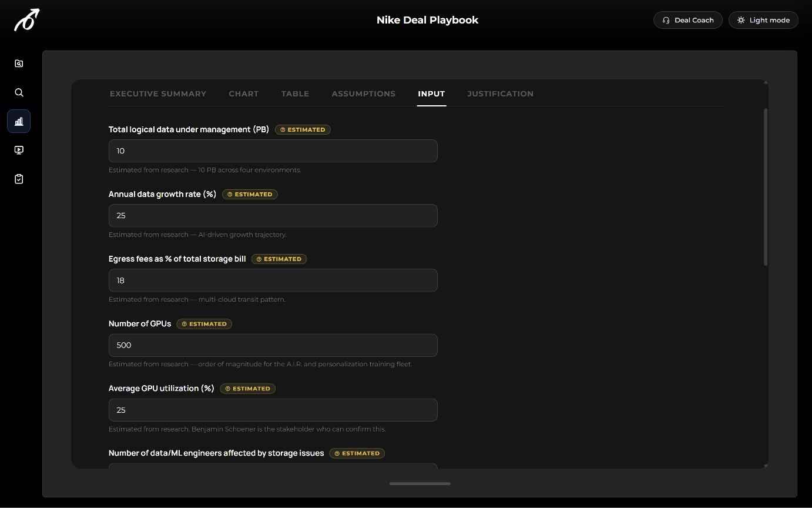Click the Estimated badge beside Egress fees
The width and height of the screenshot is (812, 508).
(x=279, y=259)
